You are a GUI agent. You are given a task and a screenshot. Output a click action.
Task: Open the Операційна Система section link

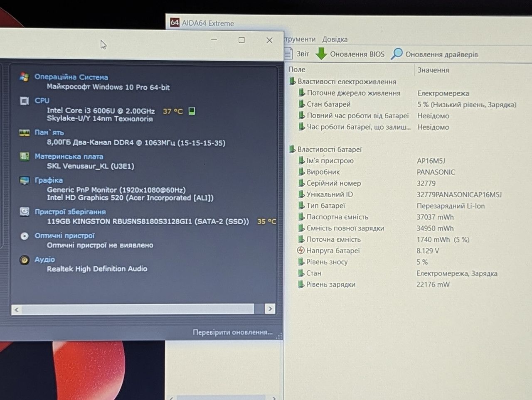point(71,77)
